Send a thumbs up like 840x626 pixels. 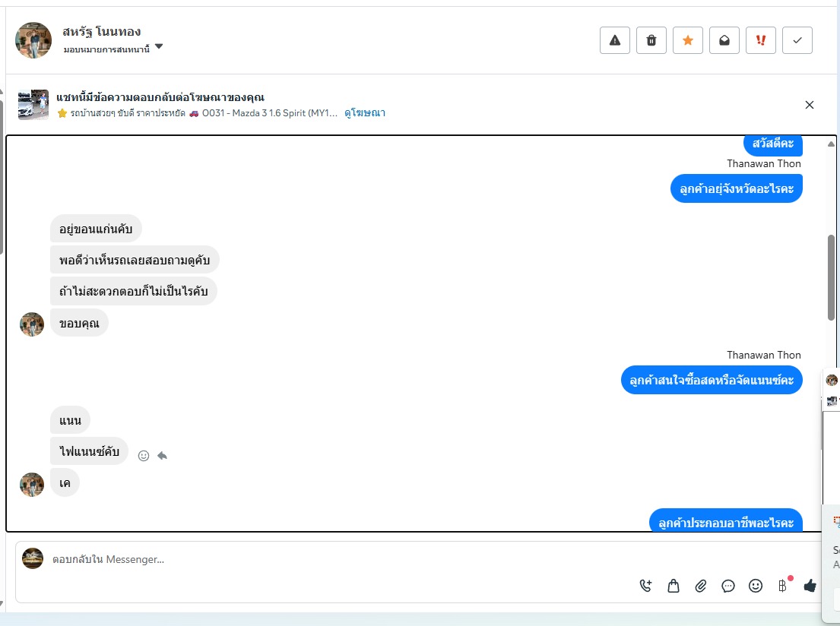[x=810, y=586]
